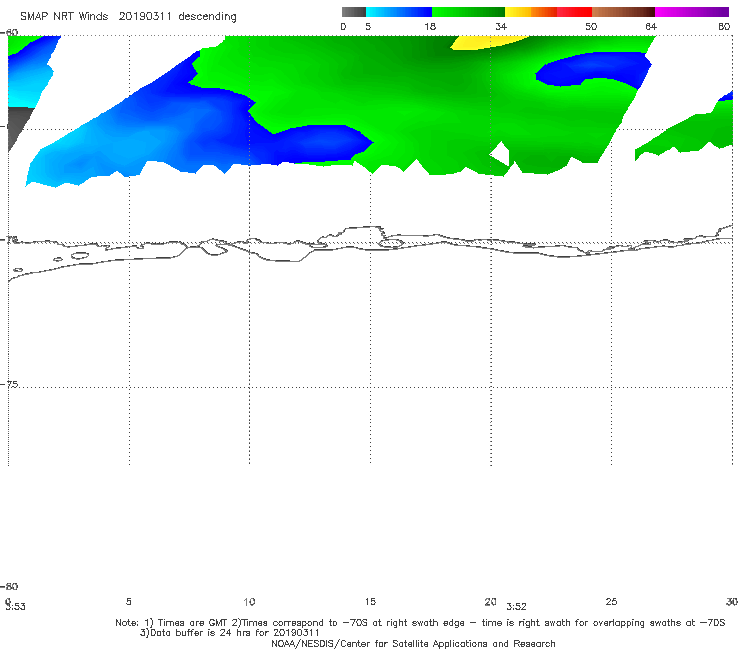This screenshot has width=740, height=650.
Task: Click the dark gray low-wind triangle at left
Action: pos(18,125)
